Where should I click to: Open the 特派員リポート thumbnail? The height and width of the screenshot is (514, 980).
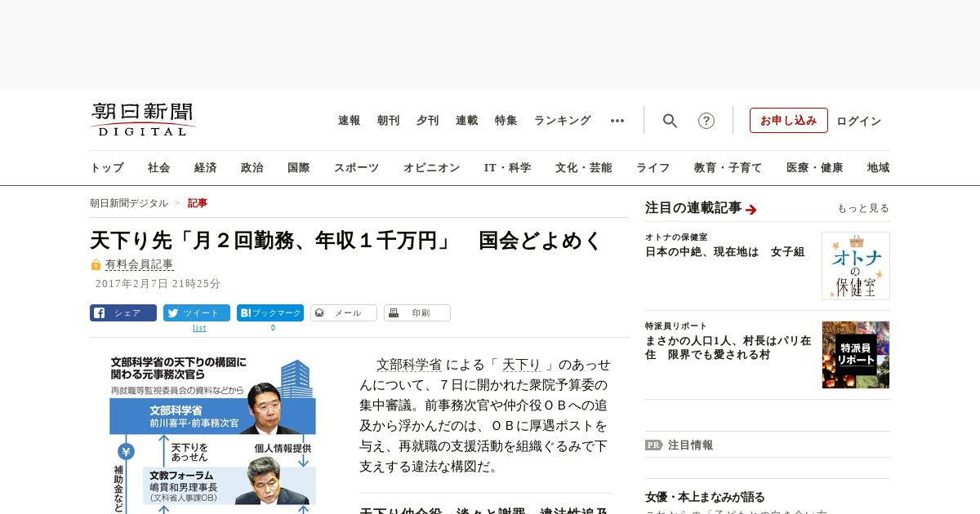856,354
